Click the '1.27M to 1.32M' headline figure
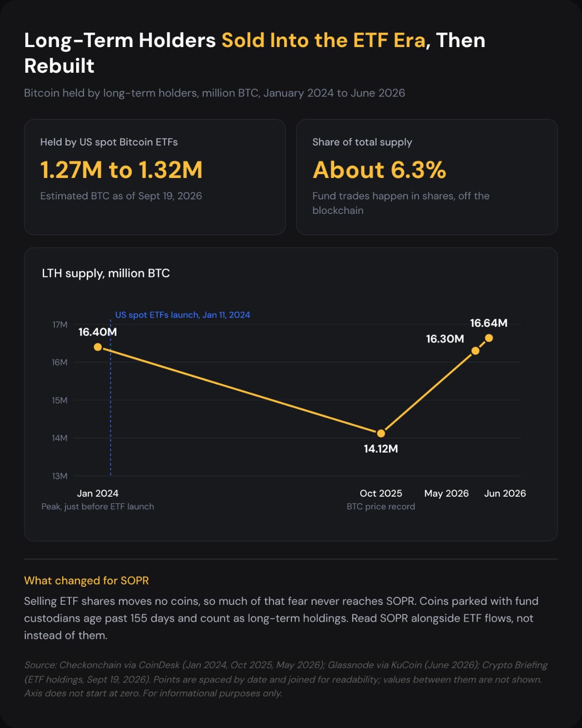The width and height of the screenshot is (582, 728). [x=121, y=170]
